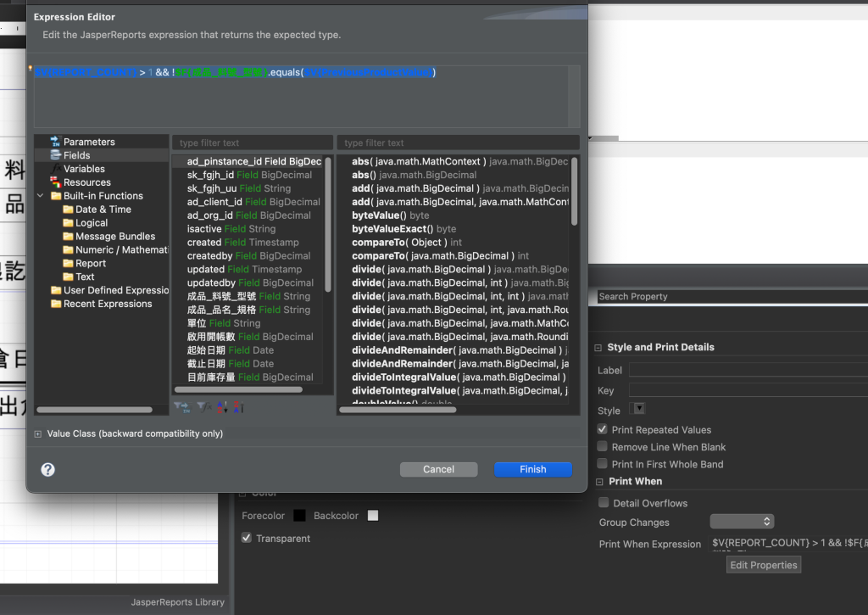Enable Remove Line When Blank
The height and width of the screenshot is (615, 868).
[x=603, y=447]
